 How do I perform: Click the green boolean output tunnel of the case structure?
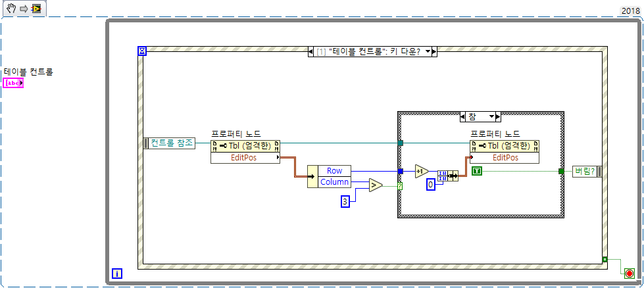point(562,171)
